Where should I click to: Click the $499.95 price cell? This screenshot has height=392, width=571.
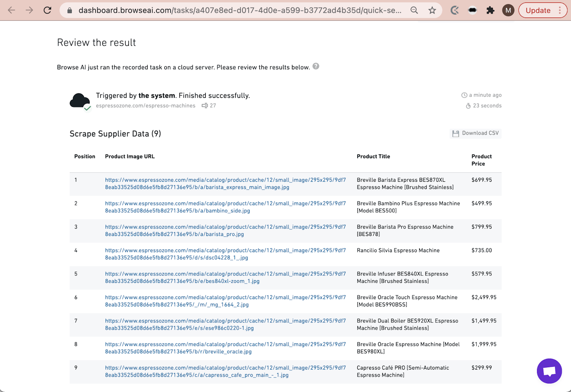(482, 203)
